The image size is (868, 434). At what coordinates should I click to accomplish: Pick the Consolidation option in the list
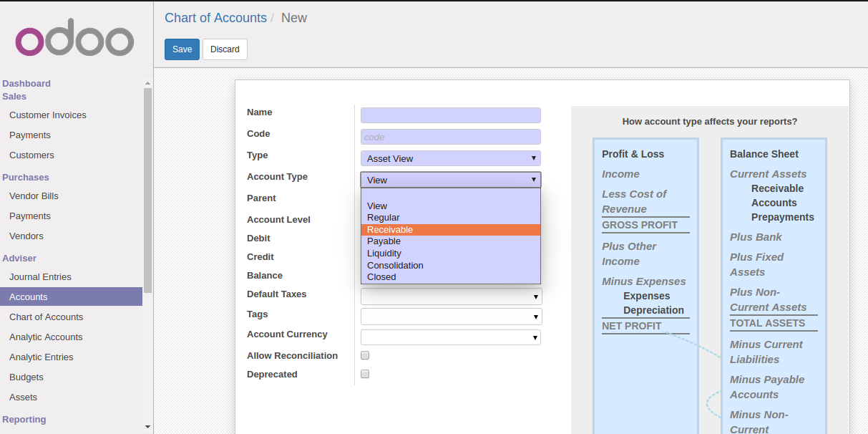coord(450,265)
